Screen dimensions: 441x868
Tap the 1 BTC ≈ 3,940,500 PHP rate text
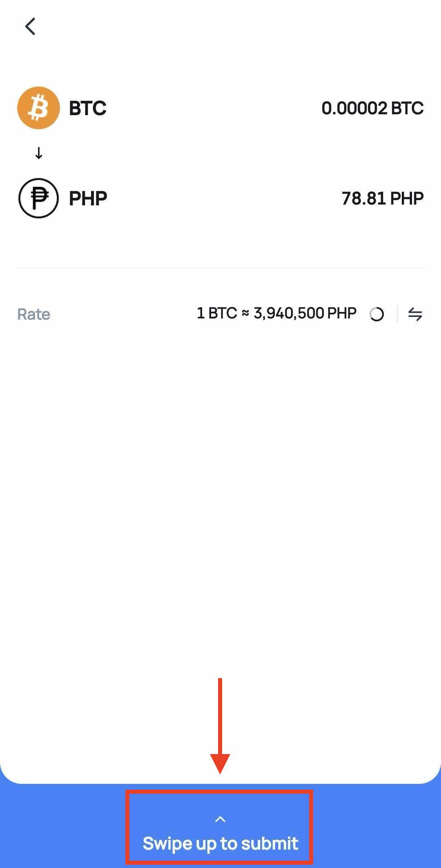click(x=276, y=314)
